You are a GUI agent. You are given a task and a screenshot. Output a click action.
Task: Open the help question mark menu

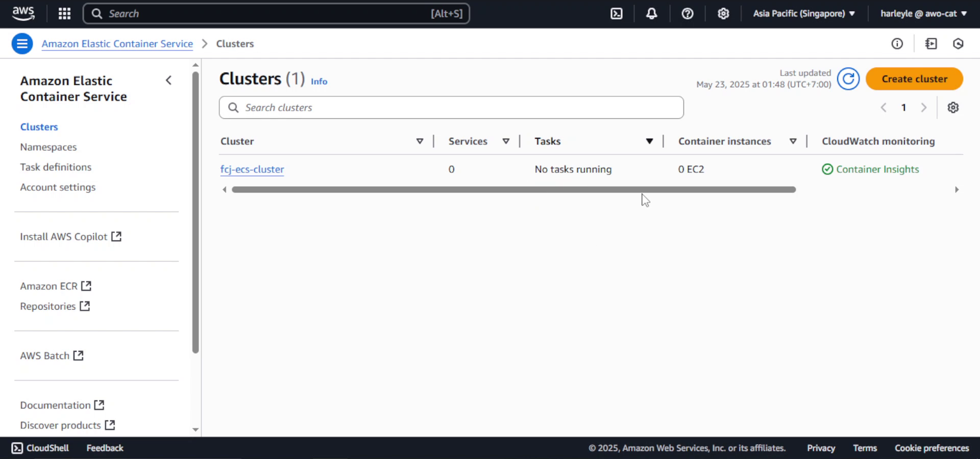(688, 14)
